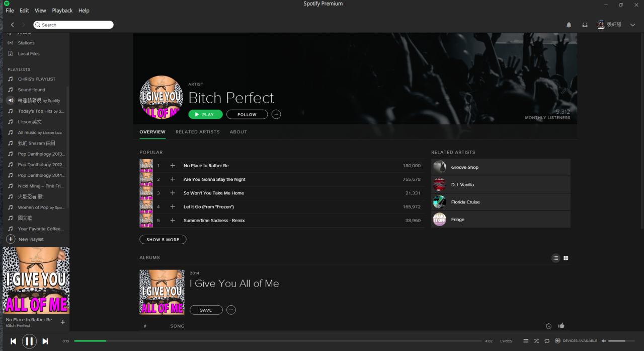644x351 pixels.
Task: Follow the artist Bitch Perfect
Action: pos(247,114)
